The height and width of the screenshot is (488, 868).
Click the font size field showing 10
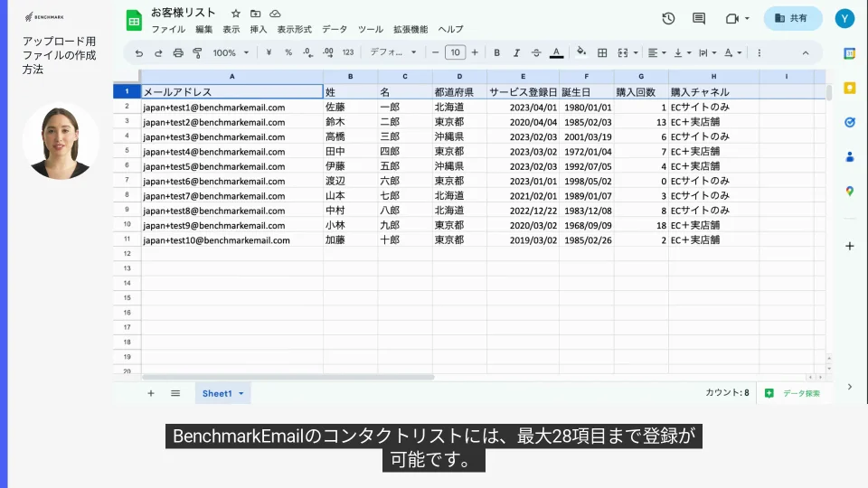(455, 52)
